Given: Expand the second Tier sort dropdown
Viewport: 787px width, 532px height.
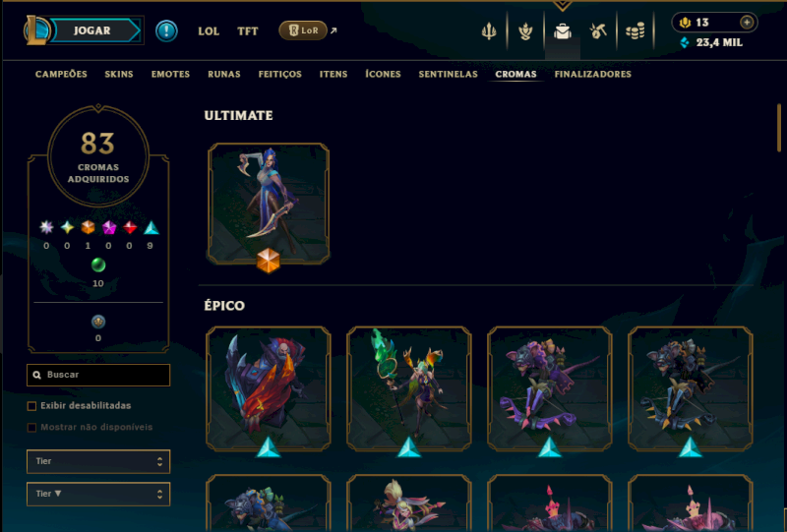Looking at the screenshot, I should tap(98, 494).
